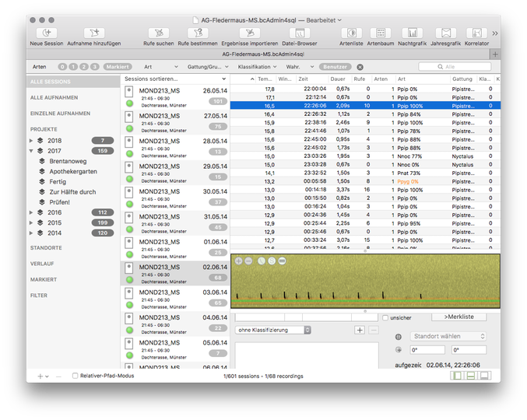
Task: Create a new session with Neue Session
Action: [46, 33]
